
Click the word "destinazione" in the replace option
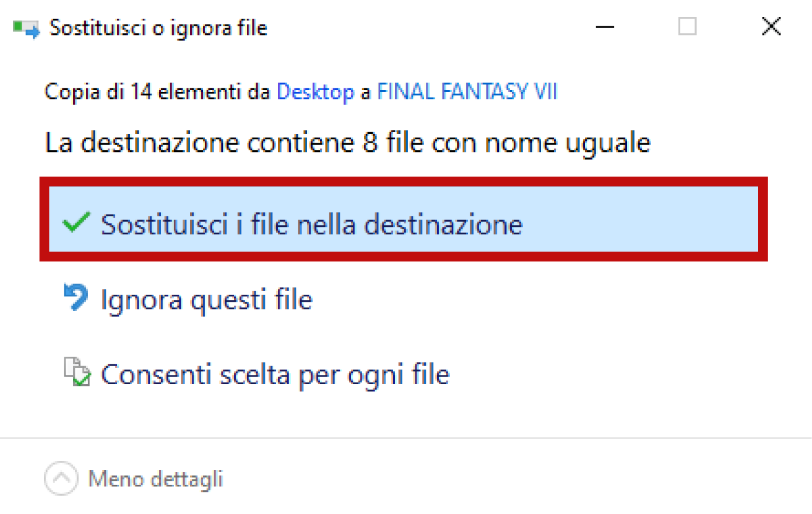click(443, 225)
